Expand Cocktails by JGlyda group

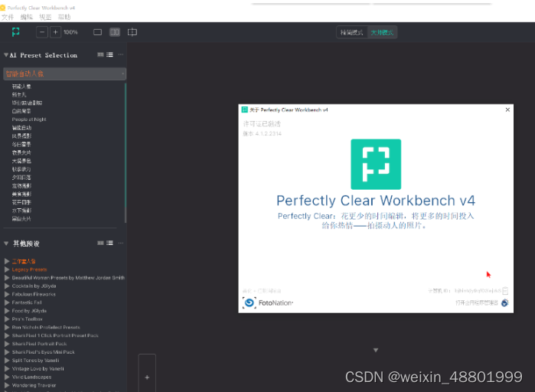pyautogui.click(x=7, y=286)
